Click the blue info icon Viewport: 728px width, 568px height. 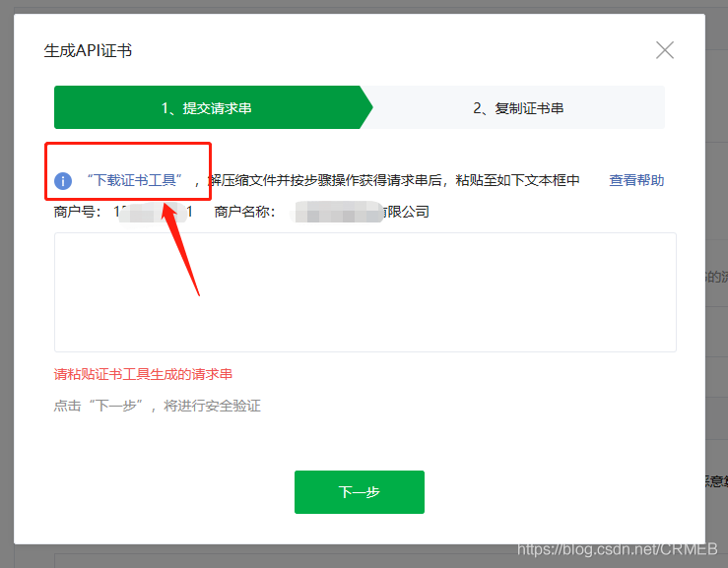[x=63, y=180]
